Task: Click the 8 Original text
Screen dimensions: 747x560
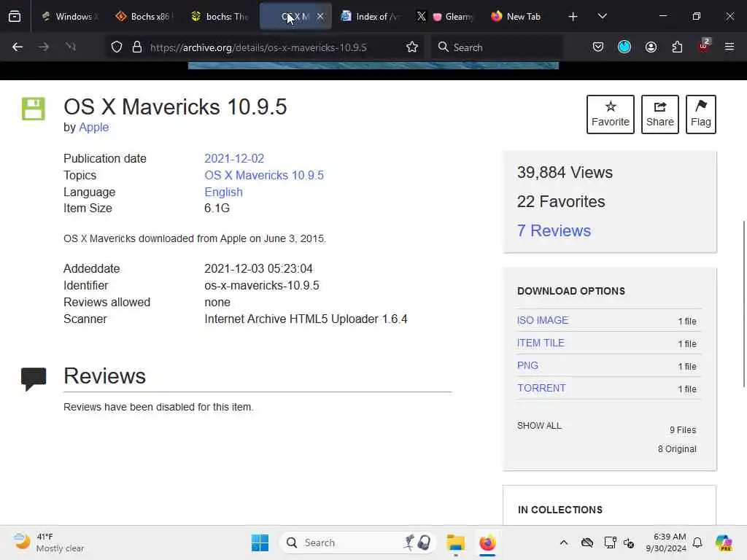Action: [x=677, y=449]
